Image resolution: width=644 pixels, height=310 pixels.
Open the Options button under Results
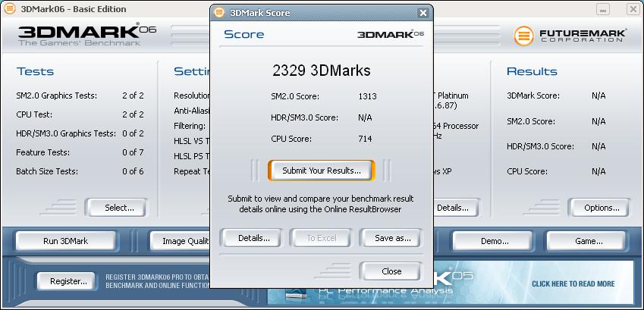tap(599, 208)
